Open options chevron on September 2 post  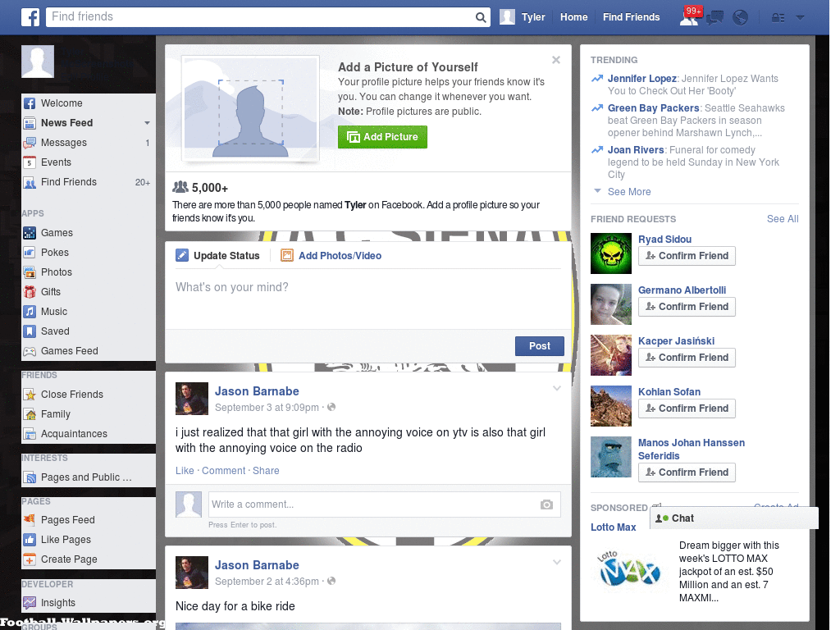click(557, 562)
